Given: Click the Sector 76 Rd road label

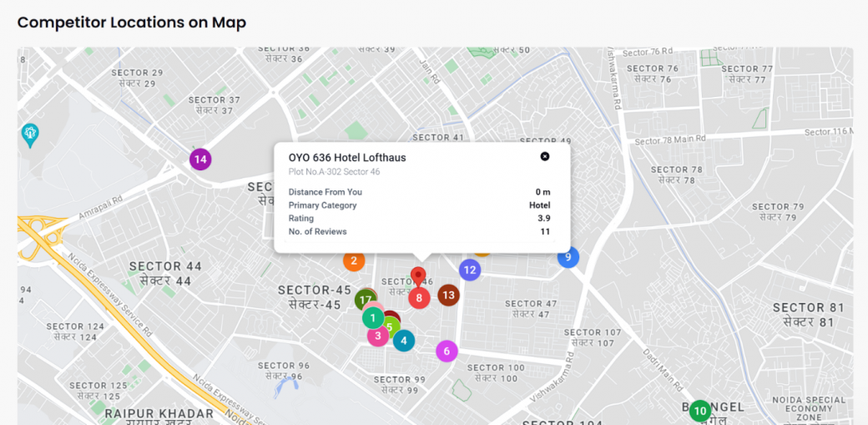Looking at the screenshot, I should pos(648,52).
